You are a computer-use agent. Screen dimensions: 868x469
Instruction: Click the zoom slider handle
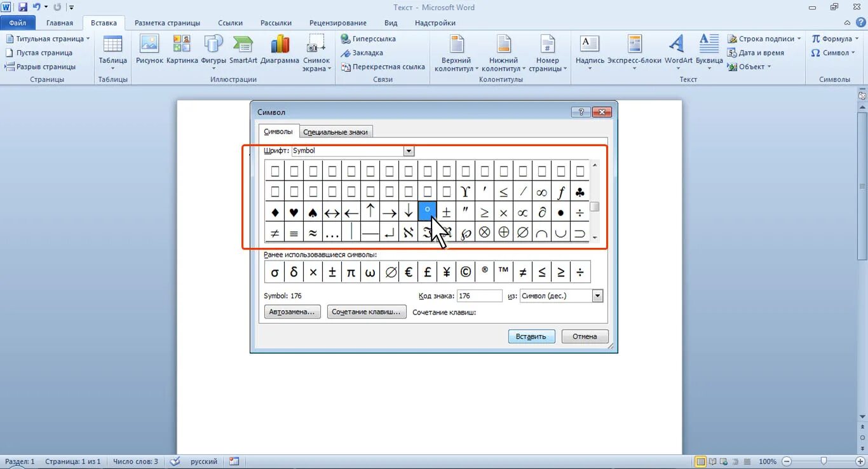point(824,461)
